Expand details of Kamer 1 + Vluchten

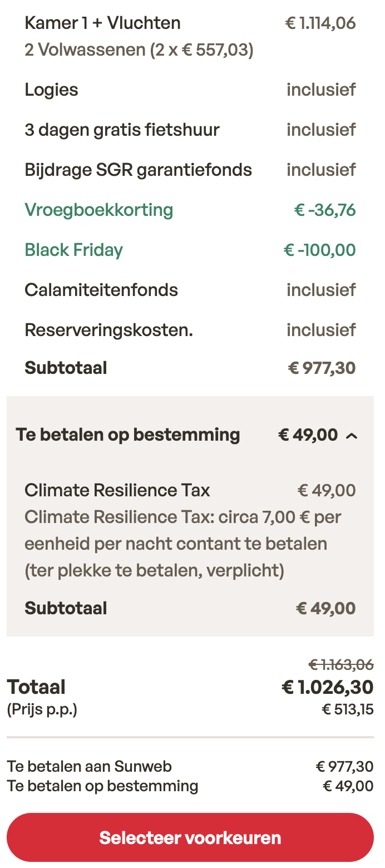(x=102, y=23)
